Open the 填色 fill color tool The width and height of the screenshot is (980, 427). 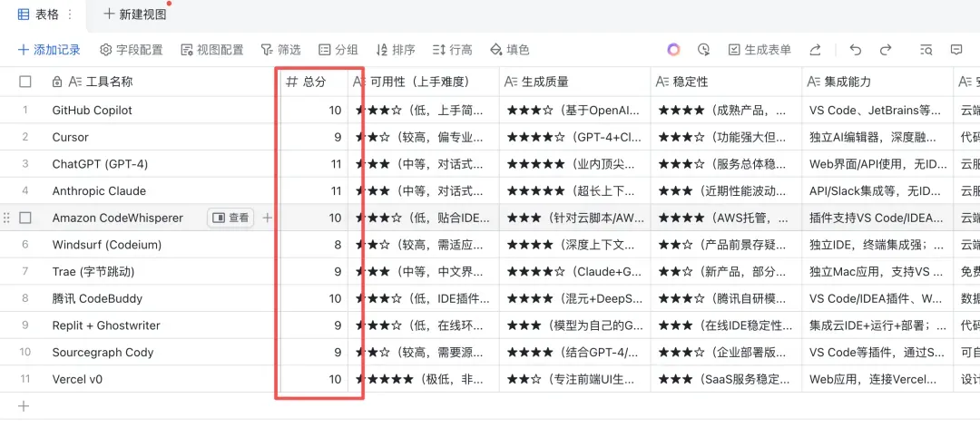point(509,50)
